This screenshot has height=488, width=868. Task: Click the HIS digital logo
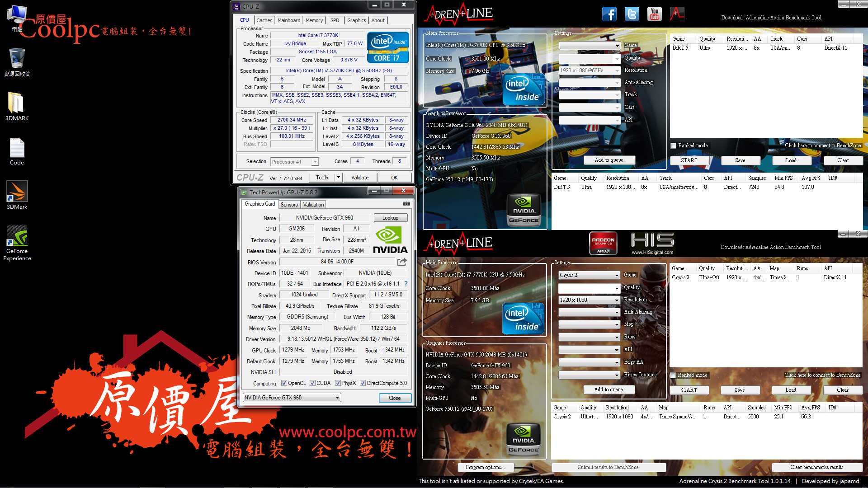pyautogui.click(x=652, y=243)
